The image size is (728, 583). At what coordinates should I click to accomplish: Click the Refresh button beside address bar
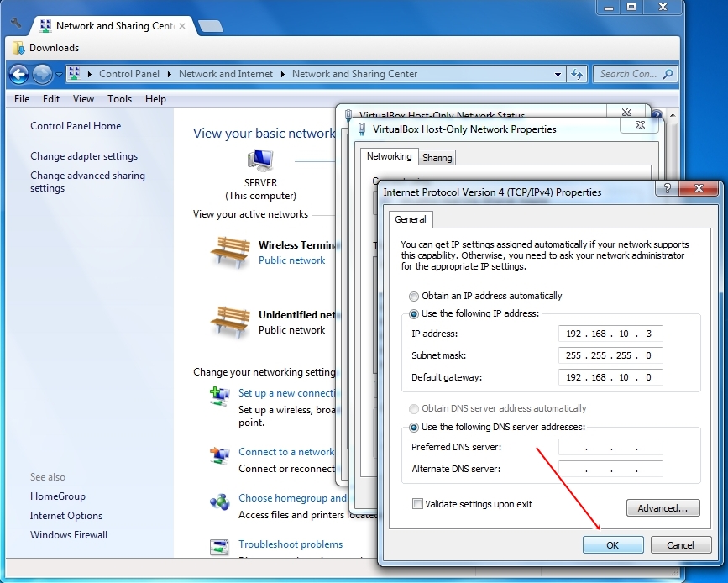pos(577,74)
